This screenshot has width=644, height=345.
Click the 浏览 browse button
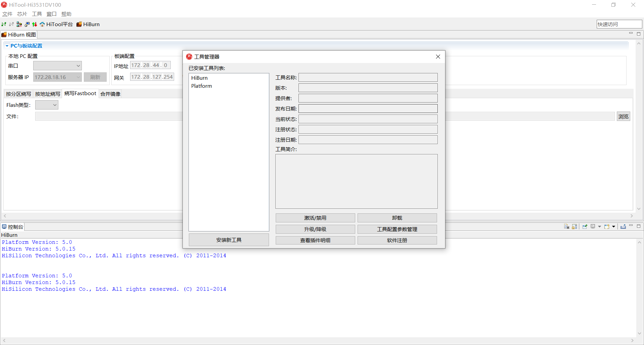[x=623, y=116]
